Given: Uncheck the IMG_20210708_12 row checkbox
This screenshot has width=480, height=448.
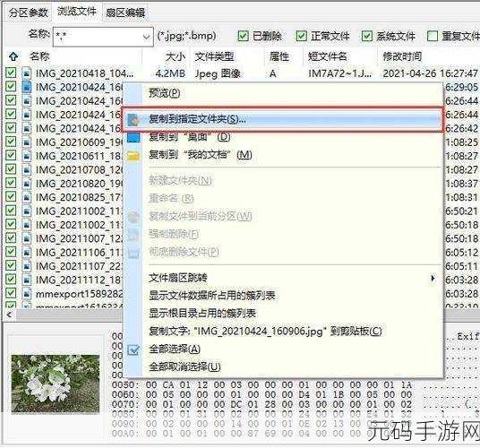Looking at the screenshot, I should [x=11, y=168].
